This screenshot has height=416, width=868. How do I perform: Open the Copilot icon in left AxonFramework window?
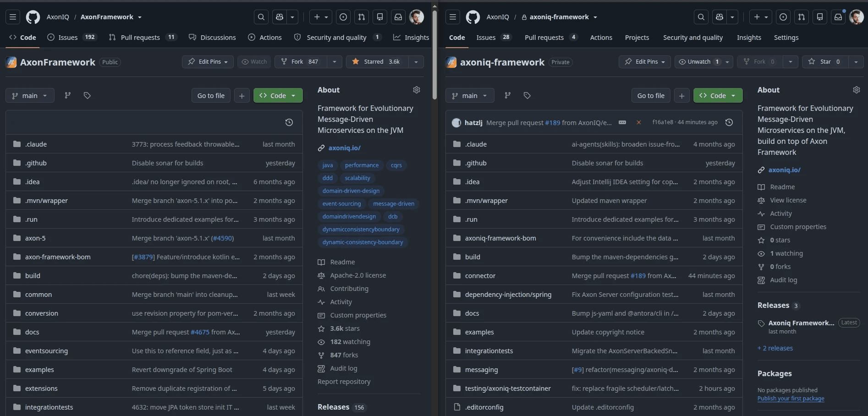coord(280,17)
